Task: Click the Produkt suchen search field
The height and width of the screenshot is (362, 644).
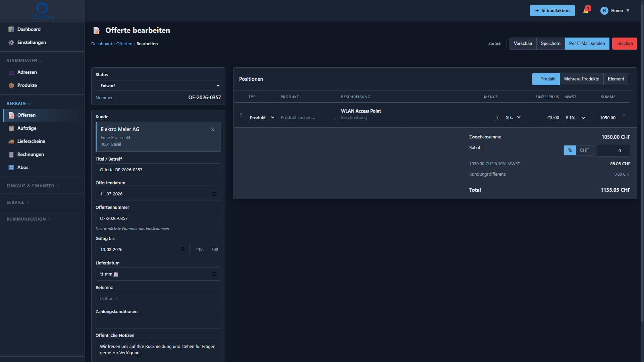Action: tap(308, 118)
